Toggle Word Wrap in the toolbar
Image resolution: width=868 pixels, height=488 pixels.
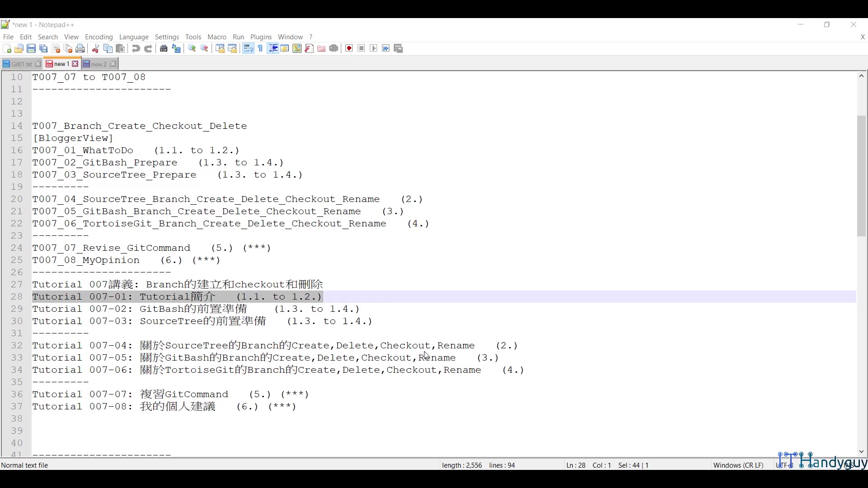click(248, 49)
